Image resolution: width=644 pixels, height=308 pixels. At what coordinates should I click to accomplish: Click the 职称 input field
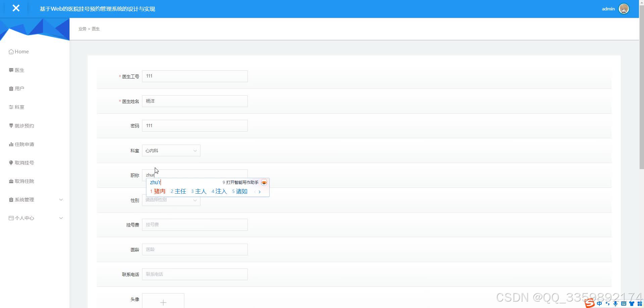click(195, 175)
